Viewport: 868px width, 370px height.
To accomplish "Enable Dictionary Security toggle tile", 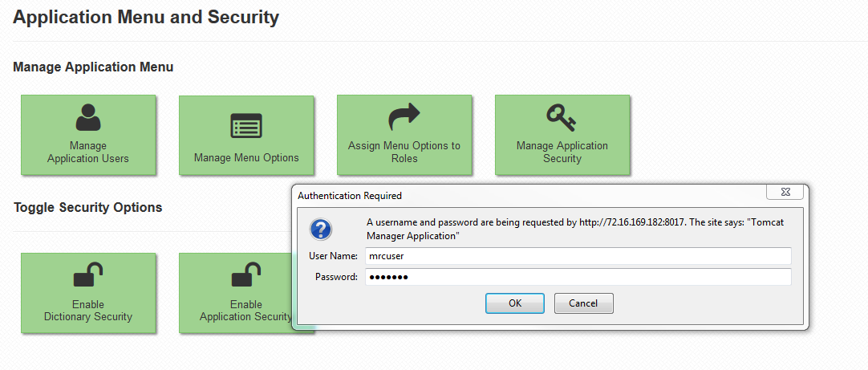I will [88, 293].
